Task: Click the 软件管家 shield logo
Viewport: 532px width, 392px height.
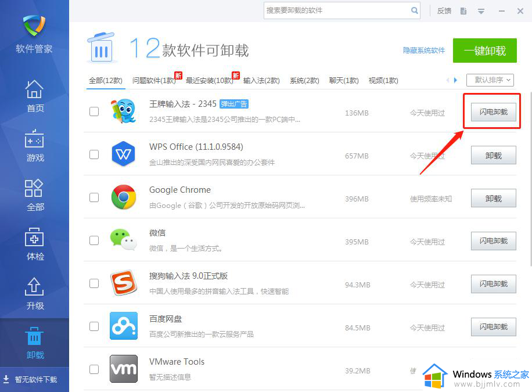Action: (x=34, y=26)
